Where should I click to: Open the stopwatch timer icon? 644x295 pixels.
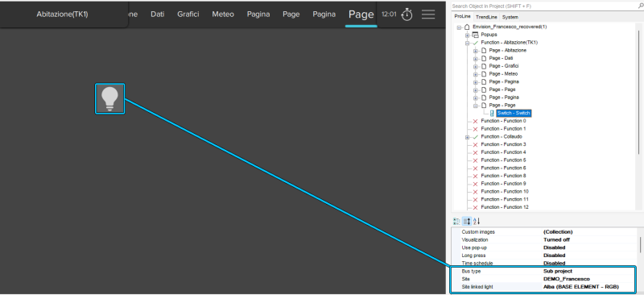(407, 15)
